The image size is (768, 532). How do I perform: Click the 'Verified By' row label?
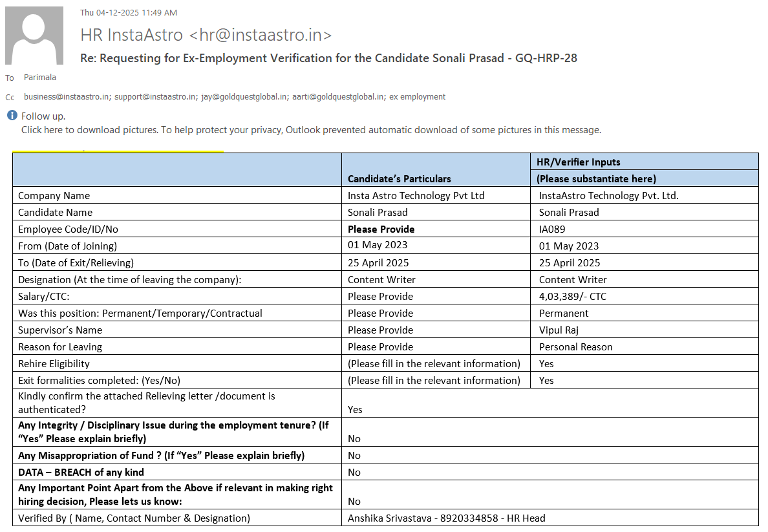(x=134, y=518)
